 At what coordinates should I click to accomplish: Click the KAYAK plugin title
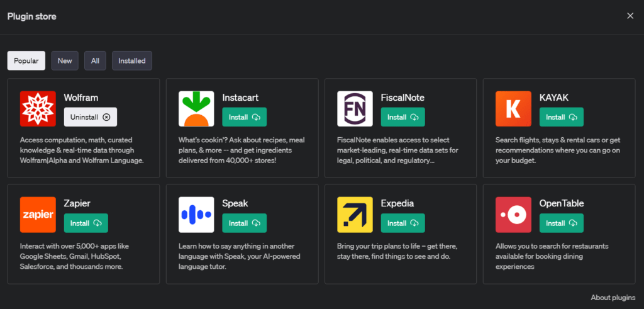pyautogui.click(x=553, y=98)
